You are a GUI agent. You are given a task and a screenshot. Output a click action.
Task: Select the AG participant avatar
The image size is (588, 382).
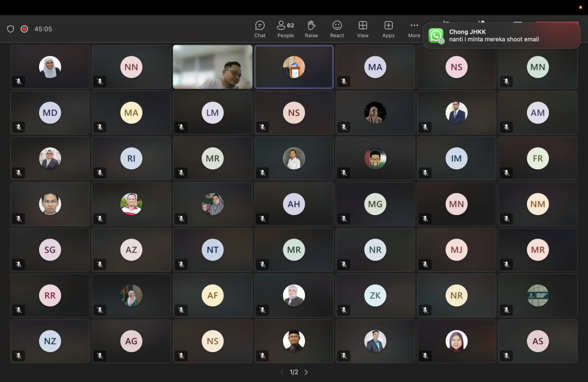pos(131,341)
